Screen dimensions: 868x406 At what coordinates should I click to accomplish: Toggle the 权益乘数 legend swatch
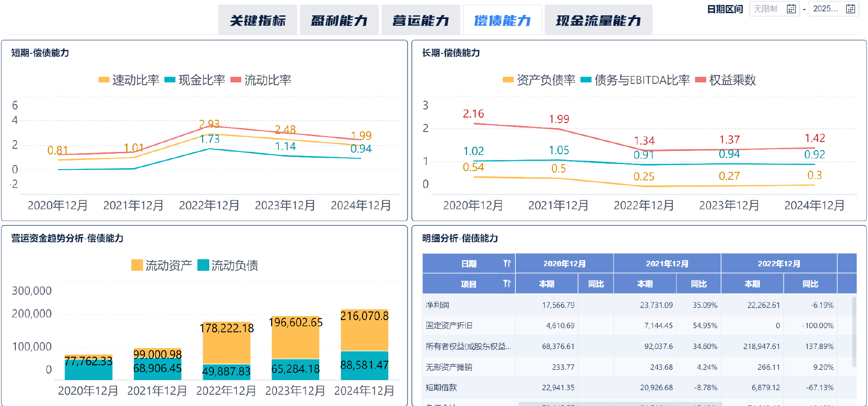coord(700,80)
